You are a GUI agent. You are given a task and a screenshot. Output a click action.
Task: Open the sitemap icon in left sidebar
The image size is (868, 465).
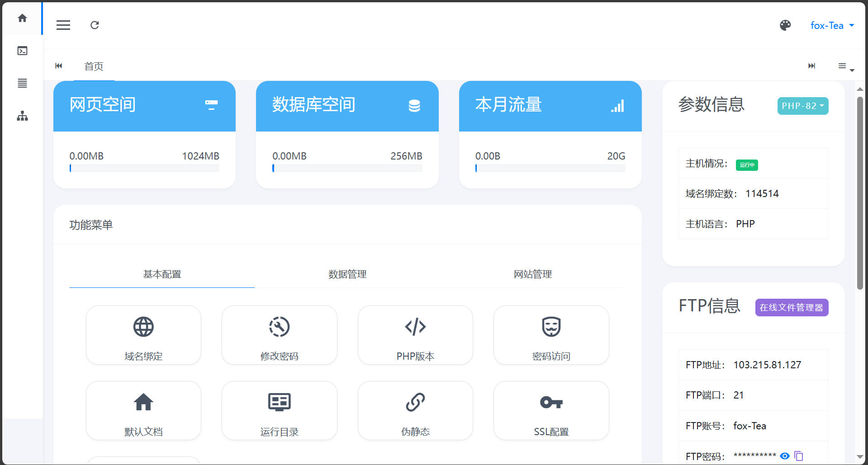[22, 116]
